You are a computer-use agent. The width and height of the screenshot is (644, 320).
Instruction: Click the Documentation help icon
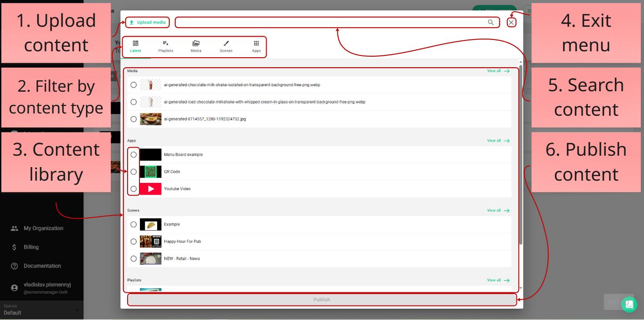coord(15,266)
